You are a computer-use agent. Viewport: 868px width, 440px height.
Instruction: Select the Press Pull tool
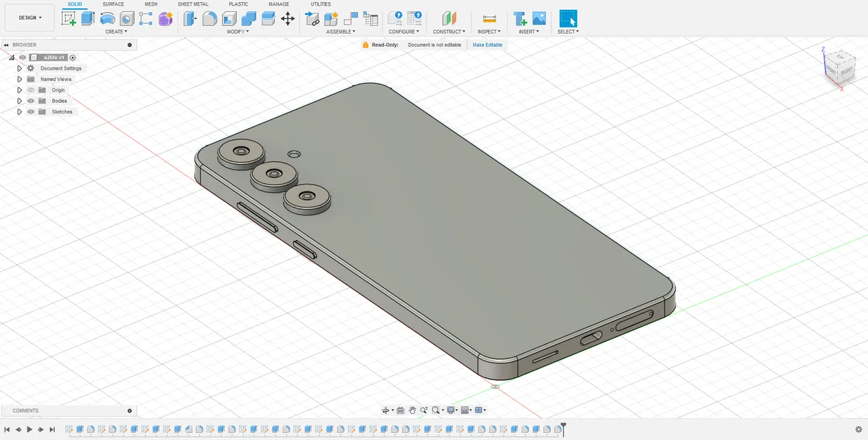coord(190,19)
